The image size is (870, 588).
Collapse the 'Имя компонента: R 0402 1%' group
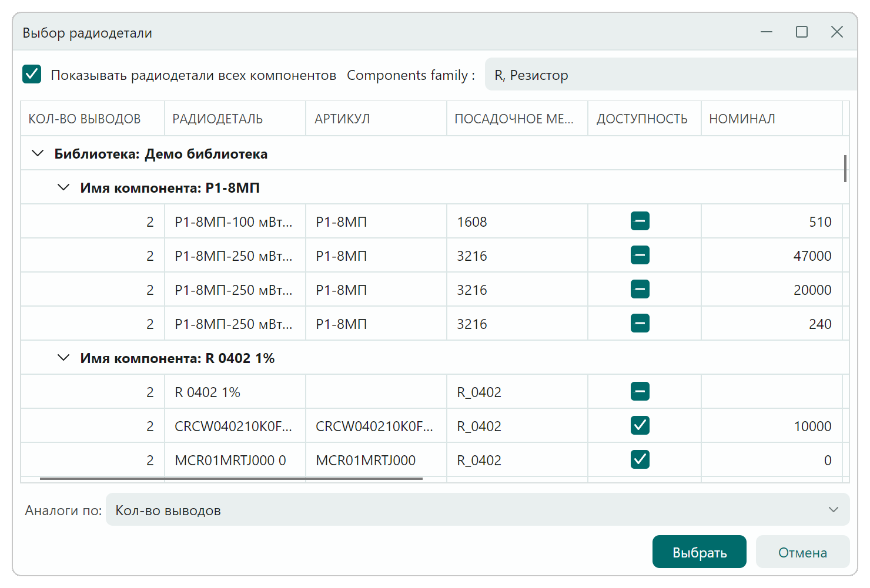63,358
